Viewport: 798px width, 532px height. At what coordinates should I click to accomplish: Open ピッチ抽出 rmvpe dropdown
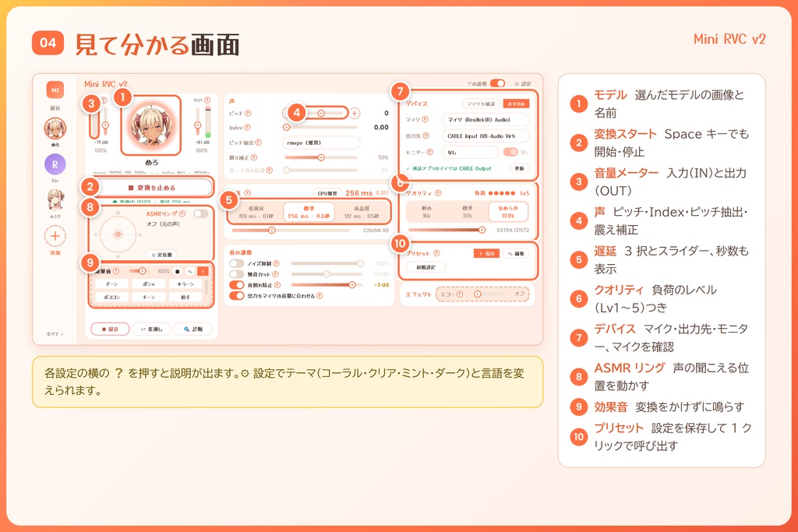pos(321,143)
